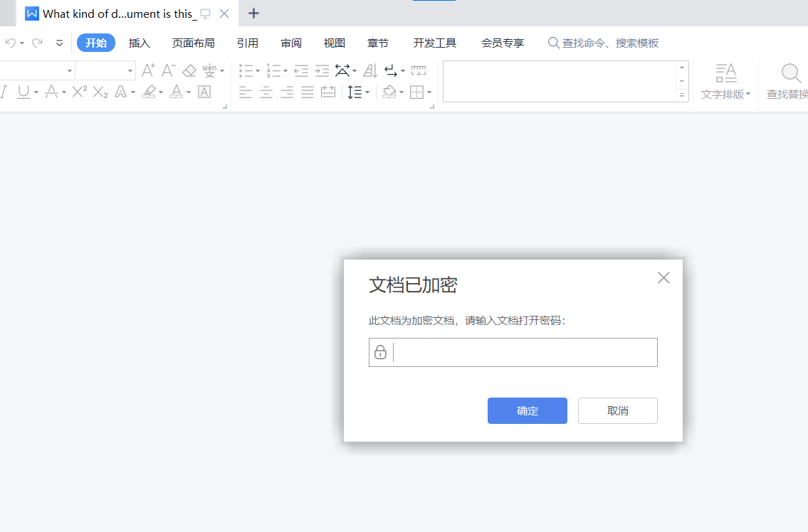The image size is (808, 532).
Task: Click the superscript X² icon
Action: click(x=80, y=92)
